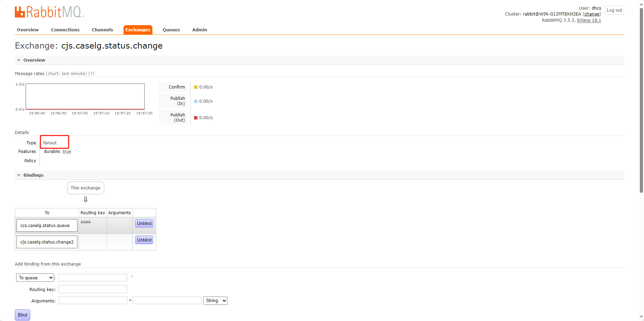
Task: Open the cjs.caselg.status.change2 binding
Action: [47, 242]
